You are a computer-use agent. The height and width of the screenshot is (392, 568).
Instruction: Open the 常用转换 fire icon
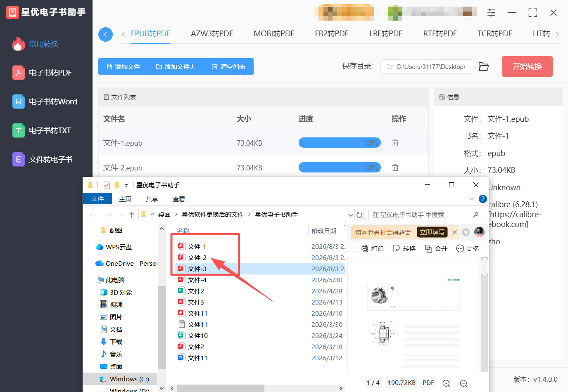[x=18, y=44]
